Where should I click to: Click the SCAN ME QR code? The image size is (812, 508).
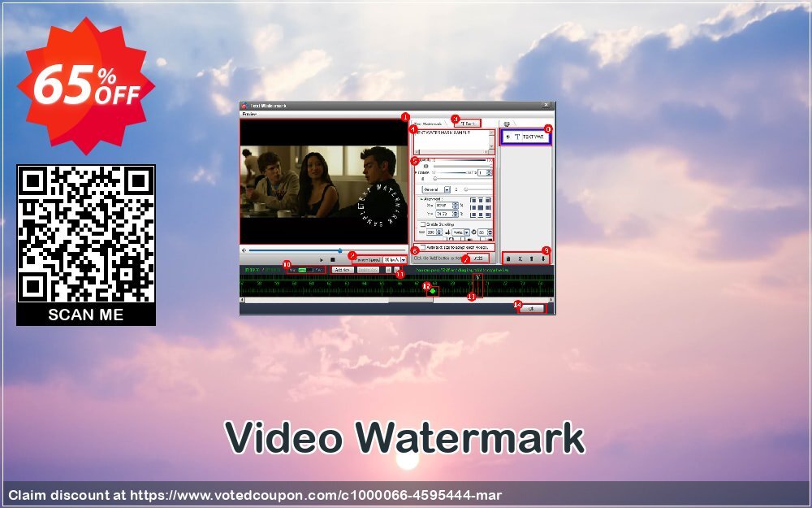point(86,245)
